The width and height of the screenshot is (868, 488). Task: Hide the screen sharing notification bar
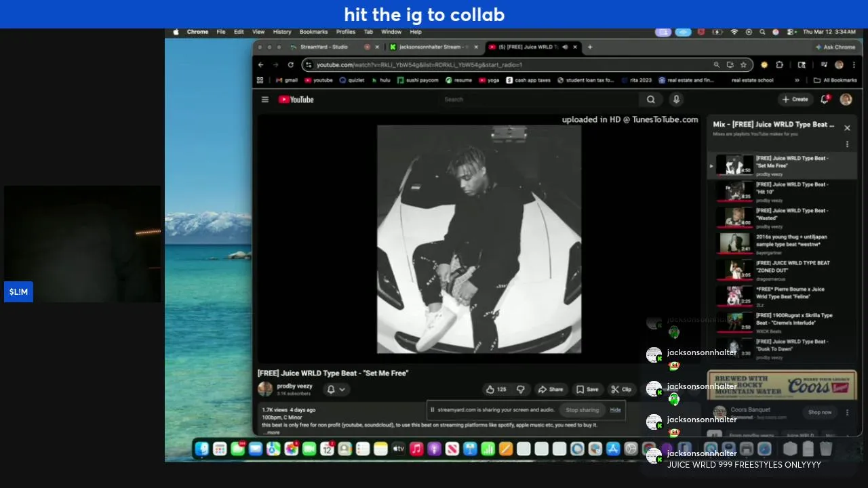[615, 410]
